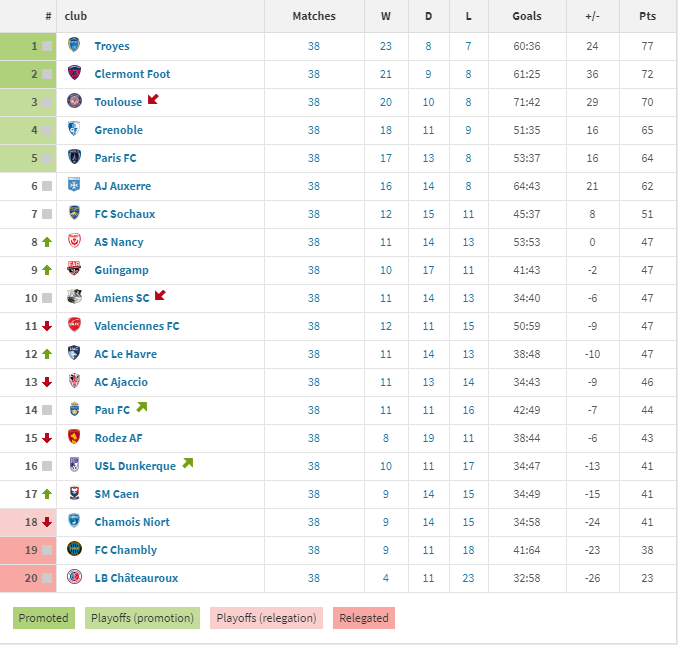Click the Rodez AF crest icon
This screenshot has width=678, height=645.
pyautogui.click(x=74, y=437)
